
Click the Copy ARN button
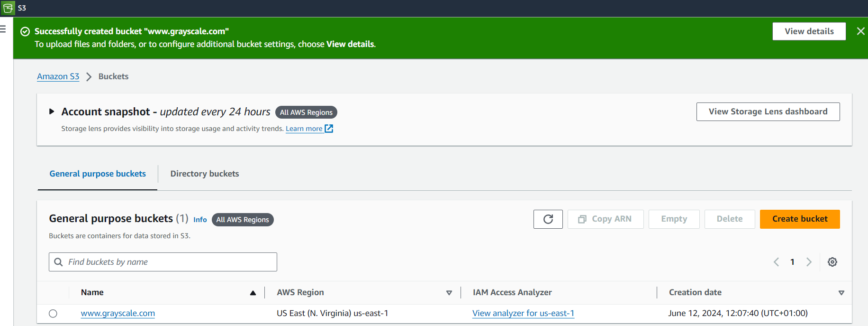(x=605, y=219)
